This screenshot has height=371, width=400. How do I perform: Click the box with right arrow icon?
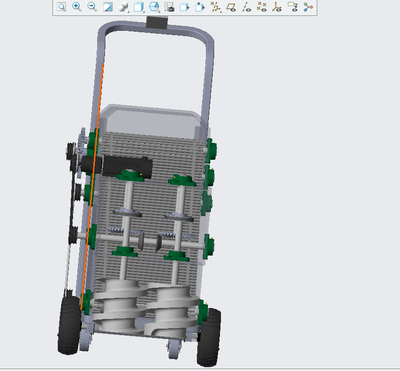click(x=184, y=7)
